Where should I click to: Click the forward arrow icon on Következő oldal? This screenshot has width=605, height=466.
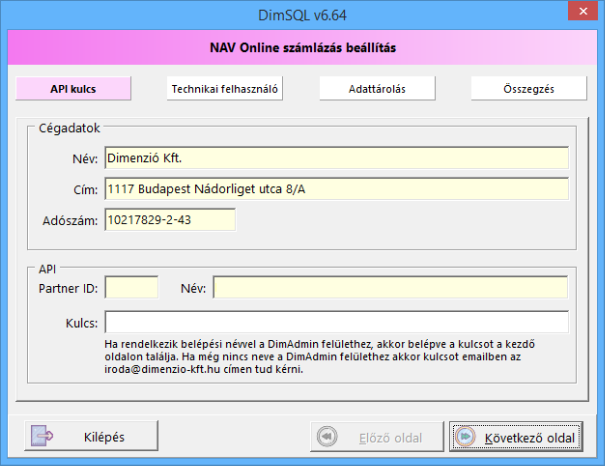[x=465, y=436]
